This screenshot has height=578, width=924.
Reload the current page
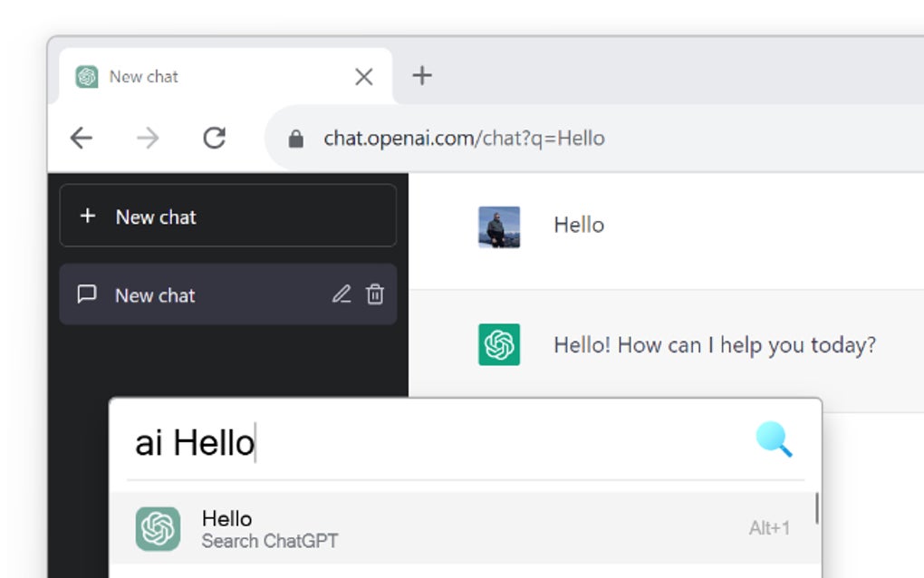tap(214, 138)
